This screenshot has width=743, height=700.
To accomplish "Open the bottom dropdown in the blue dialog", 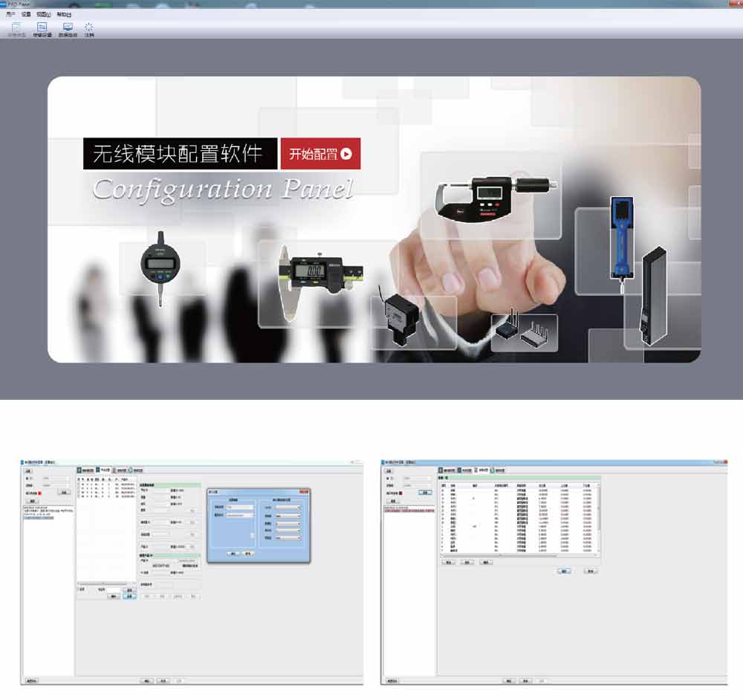I will 287,538.
